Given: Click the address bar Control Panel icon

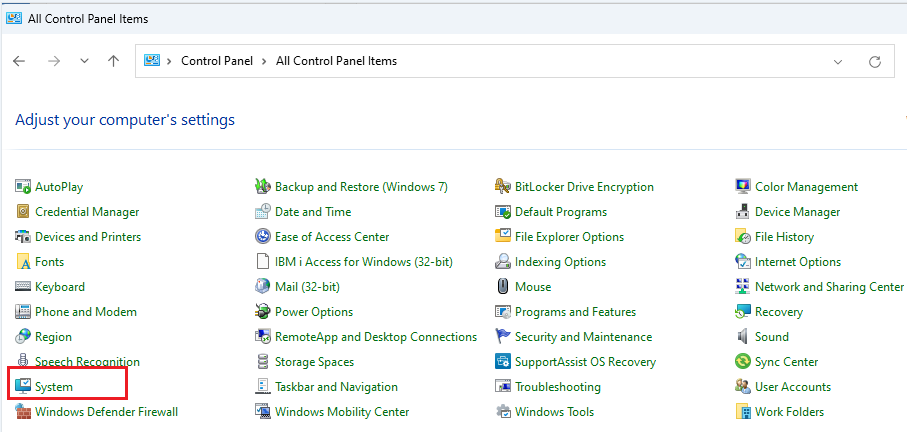Looking at the screenshot, I should coord(152,60).
